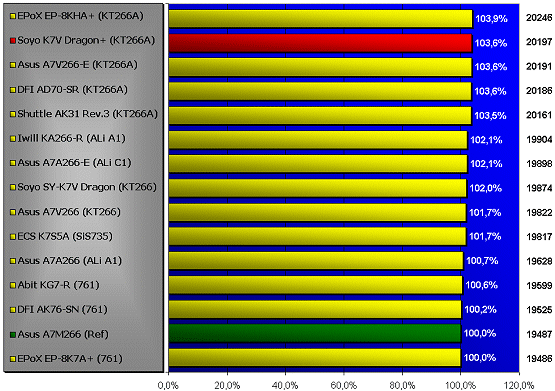Screen dimensions: 555x391
Task: Click the red Soyo K7V Dragon+ legend marker
Action: (x=13, y=41)
